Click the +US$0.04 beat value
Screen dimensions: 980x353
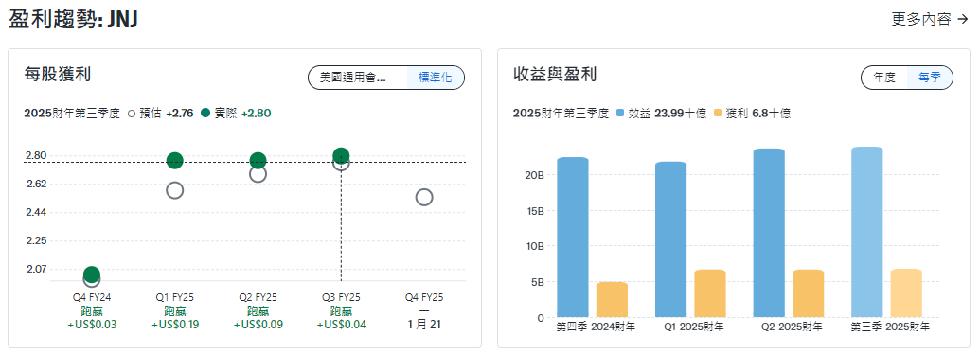(x=341, y=325)
